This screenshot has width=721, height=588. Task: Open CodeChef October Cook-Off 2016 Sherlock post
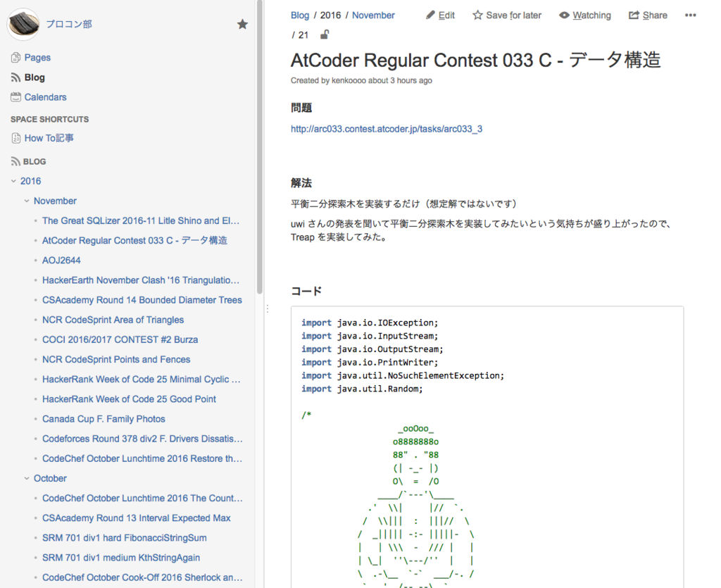pos(142,577)
